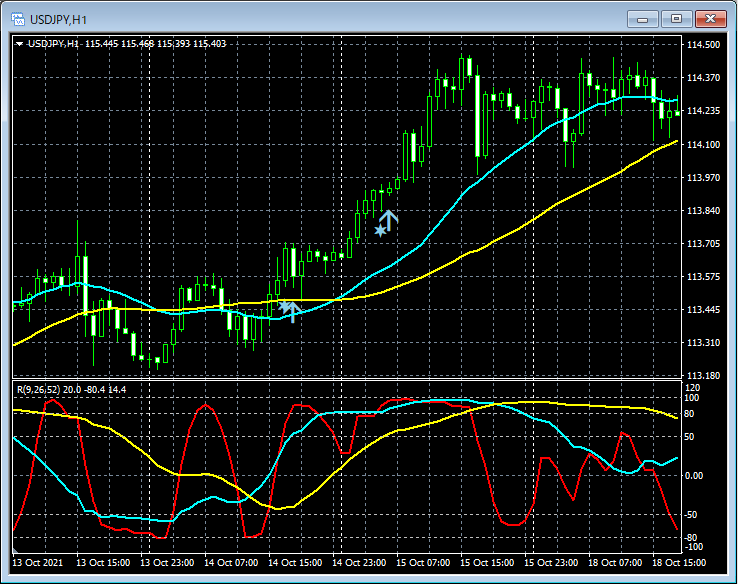Open the triangle dropdown beside the USDJPY,H1 label
The width and height of the screenshot is (739, 584).
20,43
